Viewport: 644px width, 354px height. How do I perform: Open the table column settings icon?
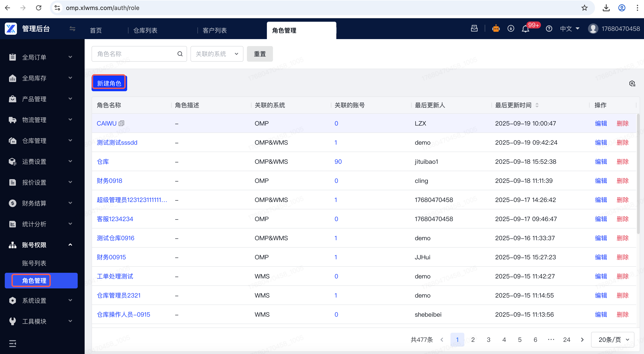(x=632, y=84)
